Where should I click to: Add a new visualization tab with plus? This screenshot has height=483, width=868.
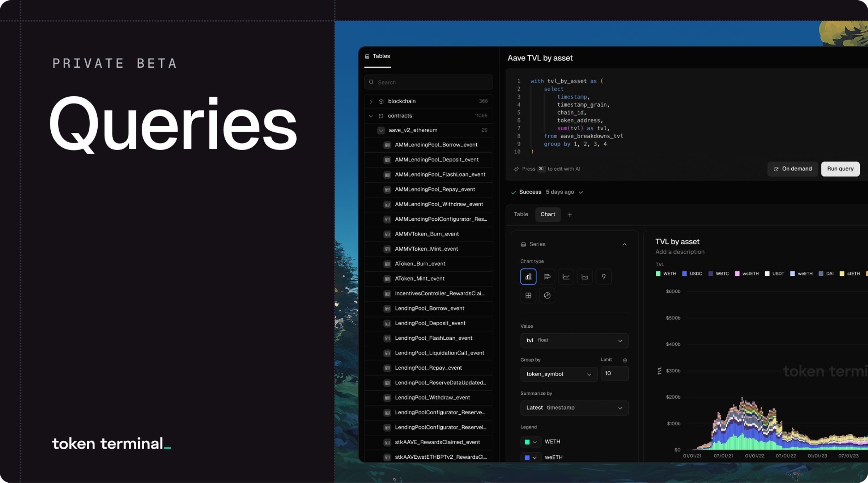point(570,215)
